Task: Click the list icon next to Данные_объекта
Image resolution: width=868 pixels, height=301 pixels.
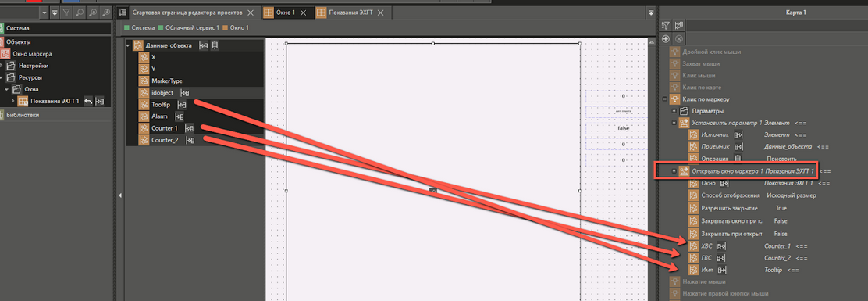Action: point(215,45)
